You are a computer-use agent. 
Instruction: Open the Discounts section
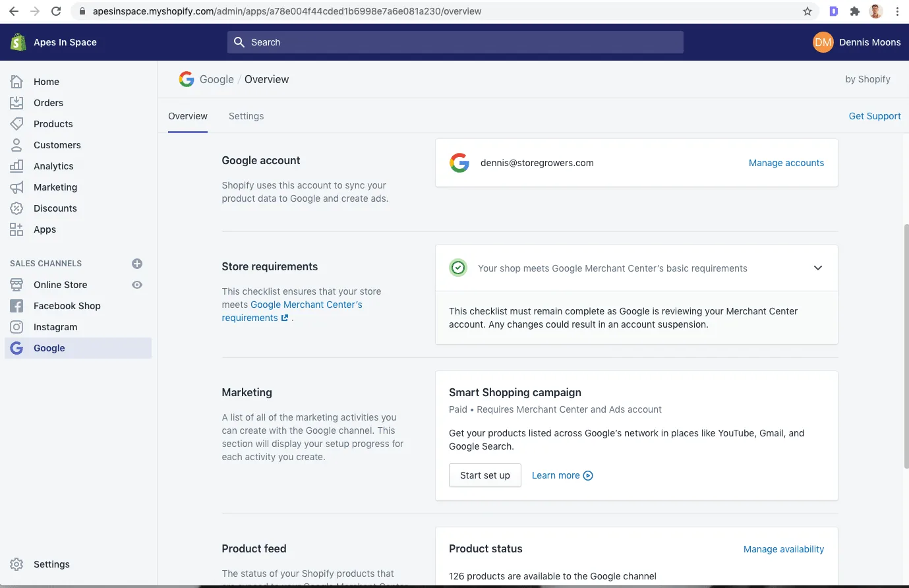pyautogui.click(x=55, y=208)
